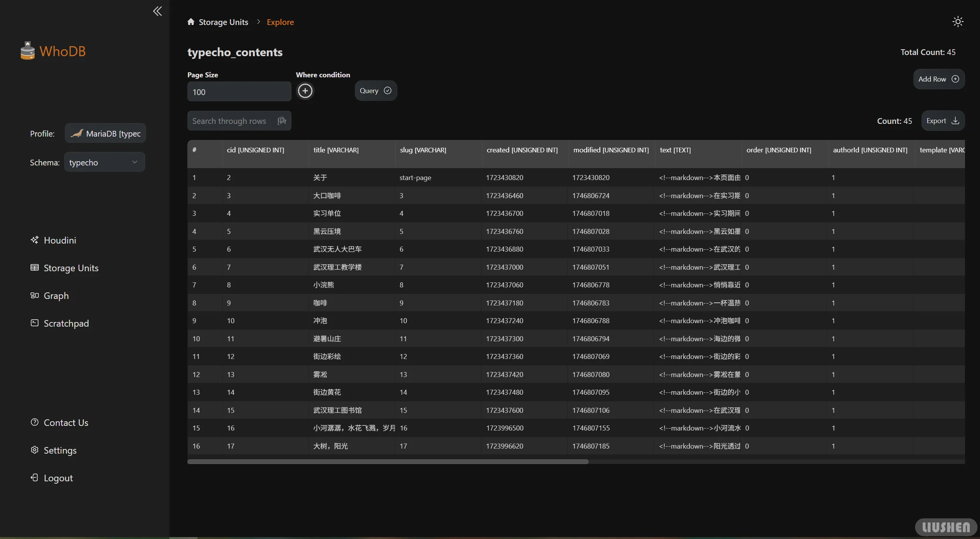Click the search icon in the rows search box

point(282,121)
